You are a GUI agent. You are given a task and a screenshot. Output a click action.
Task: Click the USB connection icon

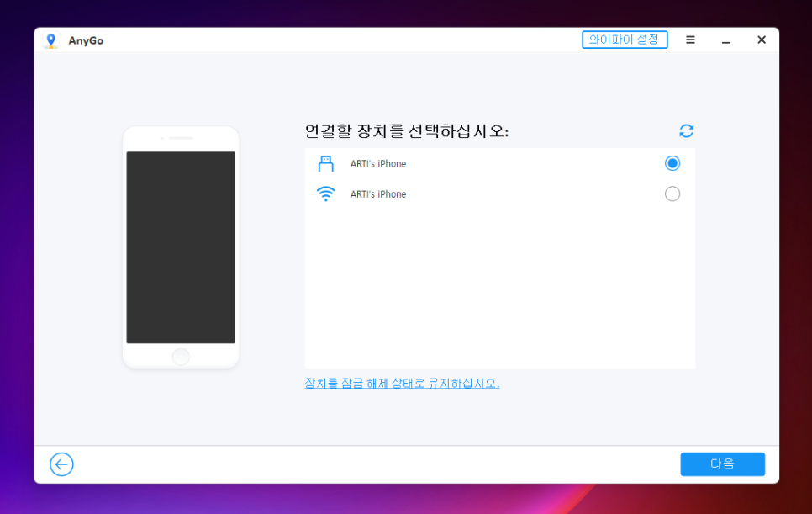tap(326, 164)
